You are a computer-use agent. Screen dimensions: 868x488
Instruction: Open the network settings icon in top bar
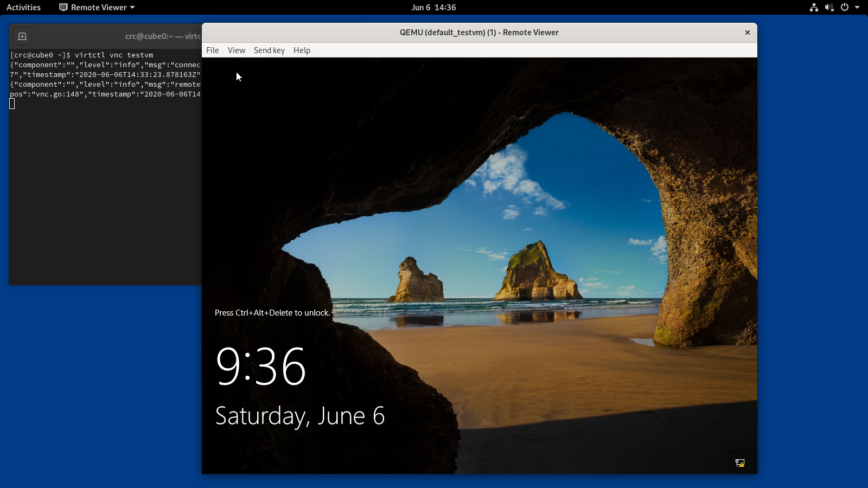pyautogui.click(x=813, y=8)
